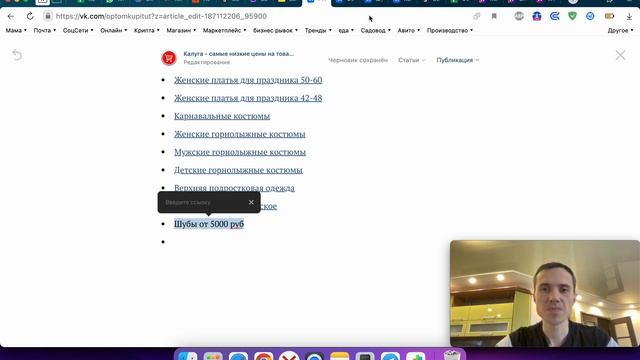Open browser downloads with the arrow icon
640x360 pixels.
[x=629, y=16]
